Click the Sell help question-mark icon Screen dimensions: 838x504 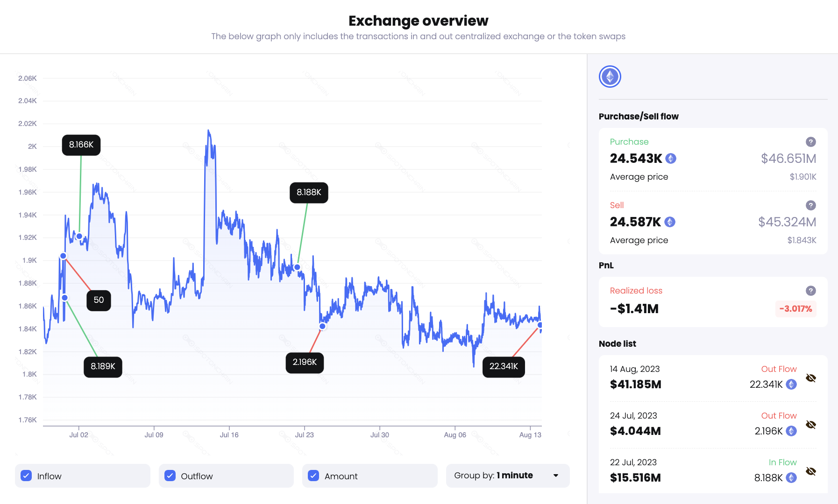click(811, 205)
